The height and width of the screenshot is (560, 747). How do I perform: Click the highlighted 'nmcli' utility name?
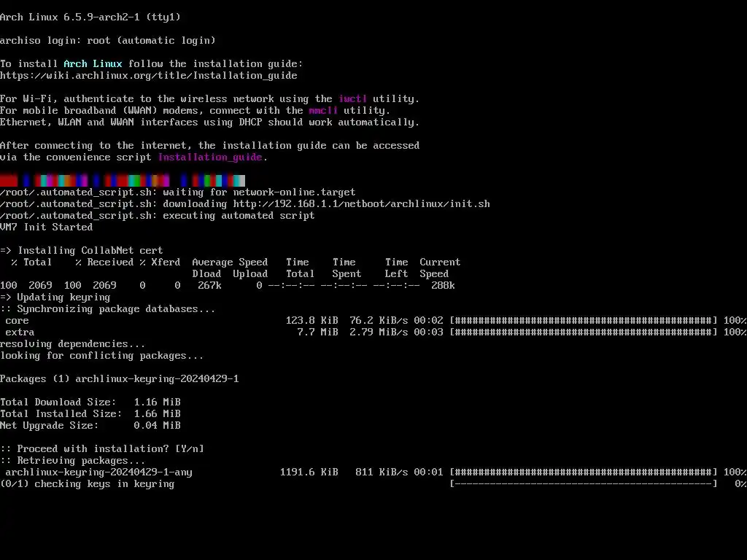click(x=323, y=111)
